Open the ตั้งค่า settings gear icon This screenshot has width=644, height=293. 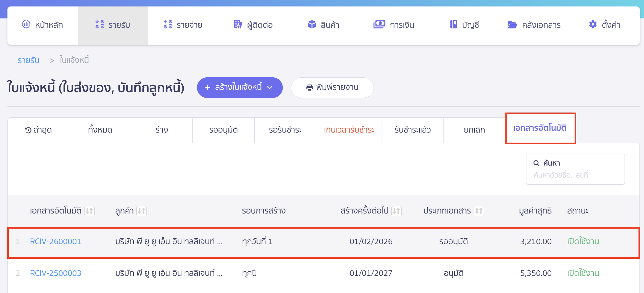(593, 24)
